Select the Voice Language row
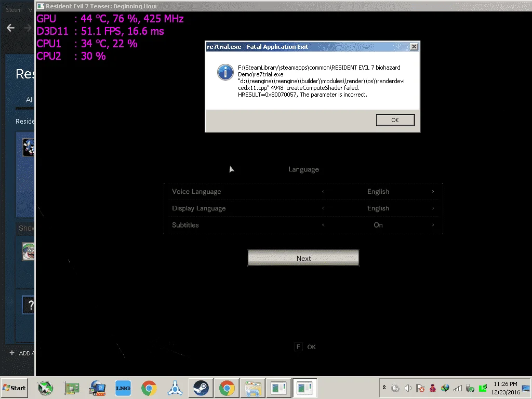 coord(303,191)
